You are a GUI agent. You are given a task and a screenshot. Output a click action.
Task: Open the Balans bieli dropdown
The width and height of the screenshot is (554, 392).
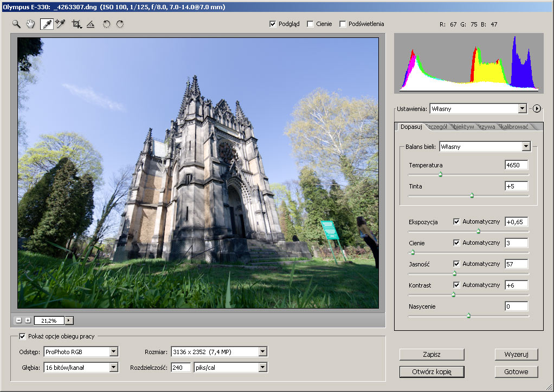[525, 147]
